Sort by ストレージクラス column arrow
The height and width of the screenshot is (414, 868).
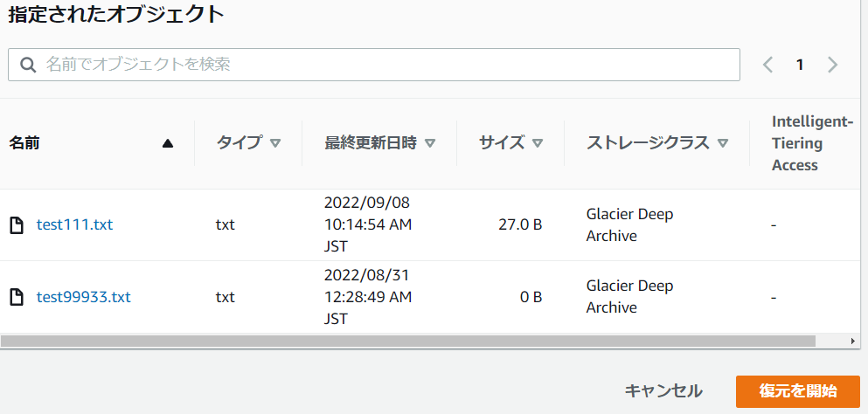coord(723,143)
